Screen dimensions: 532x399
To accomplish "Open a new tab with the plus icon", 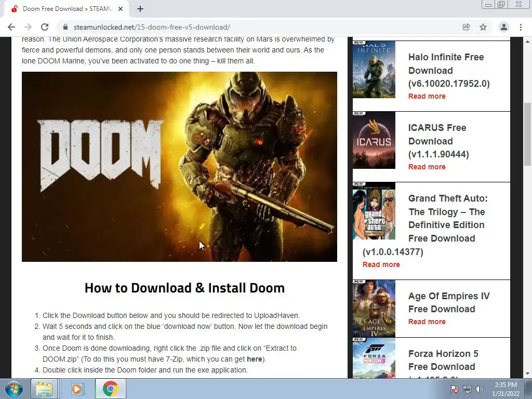I will [140, 9].
